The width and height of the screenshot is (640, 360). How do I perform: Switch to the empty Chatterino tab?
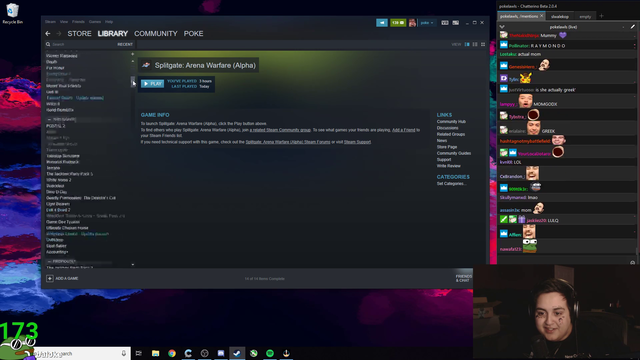pyautogui.click(x=585, y=17)
